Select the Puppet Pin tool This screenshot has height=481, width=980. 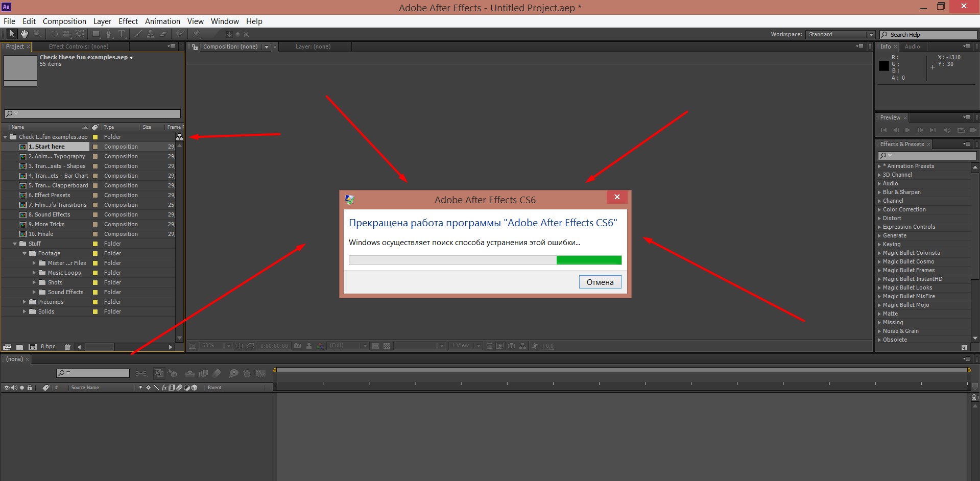pos(197,34)
